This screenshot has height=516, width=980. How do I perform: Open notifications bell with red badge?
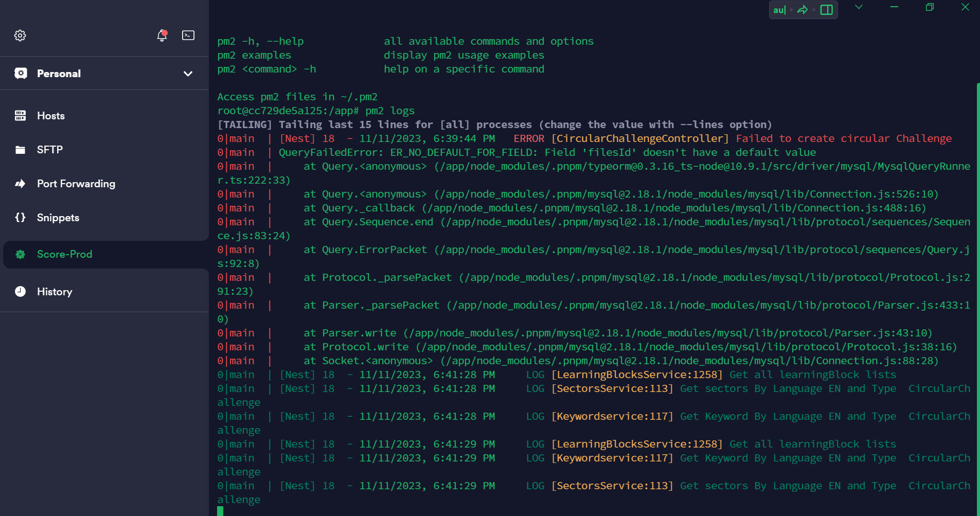pos(162,35)
